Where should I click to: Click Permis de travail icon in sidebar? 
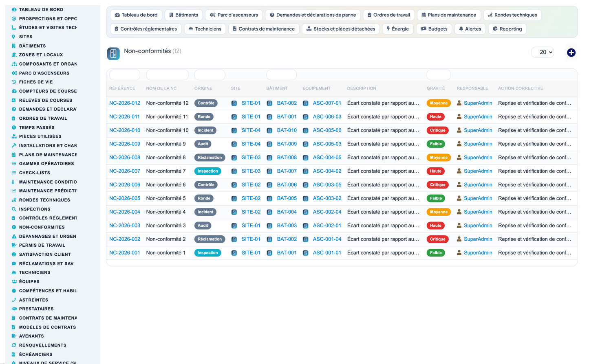pos(14,246)
